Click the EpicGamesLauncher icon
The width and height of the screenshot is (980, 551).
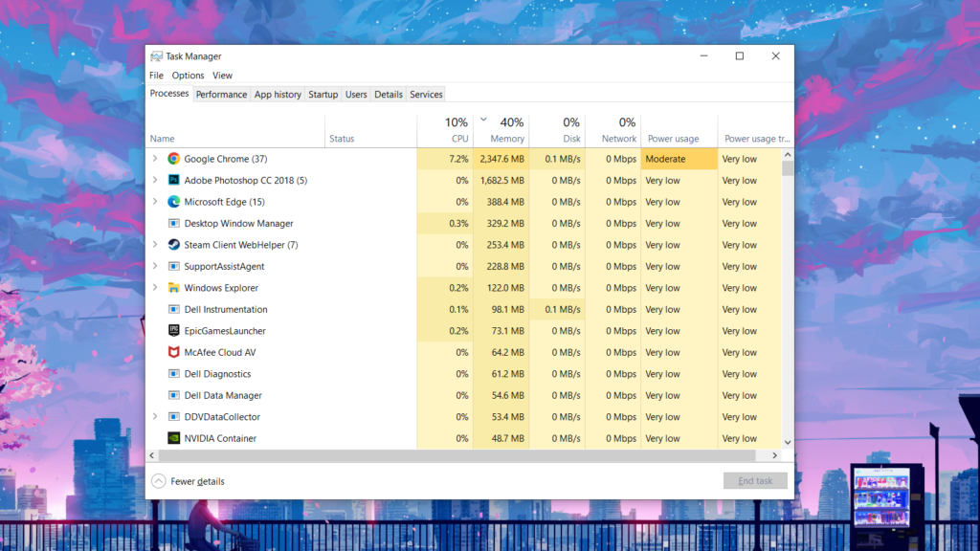174,330
